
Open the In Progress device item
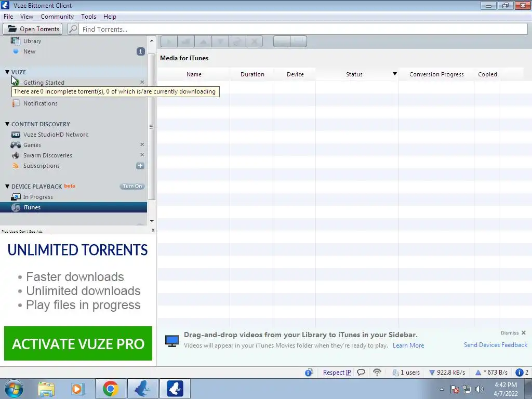coord(38,197)
